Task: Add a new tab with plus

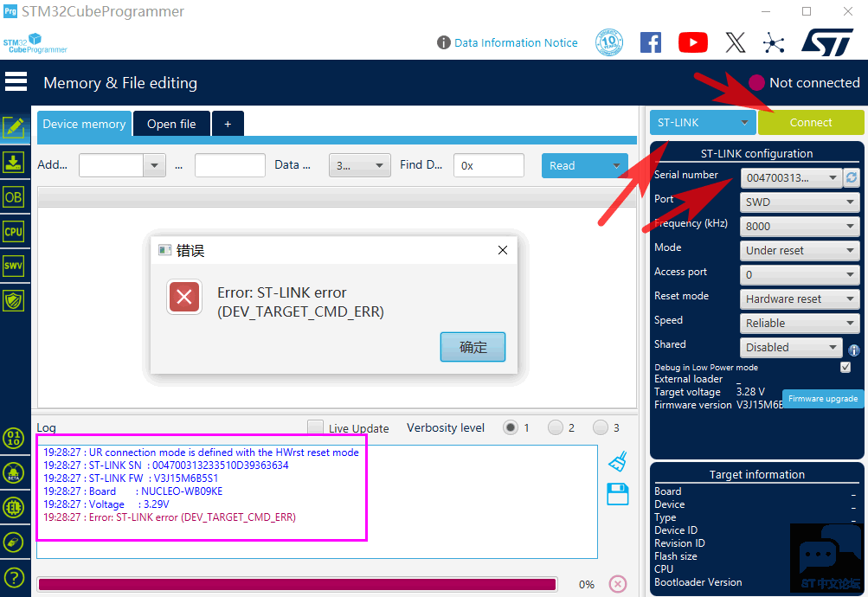Action: pos(228,124)
